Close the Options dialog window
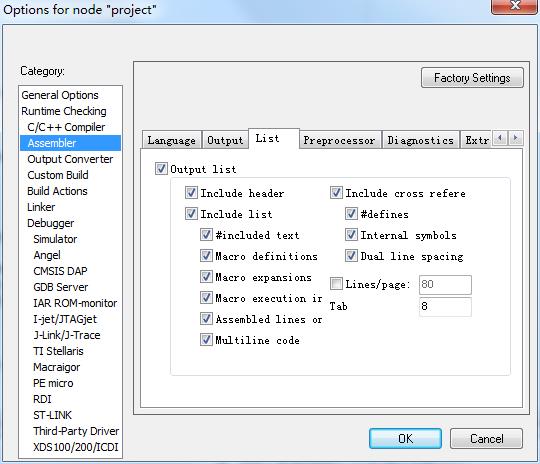Viewport: 540px width, 464px height. coord(514,6)
